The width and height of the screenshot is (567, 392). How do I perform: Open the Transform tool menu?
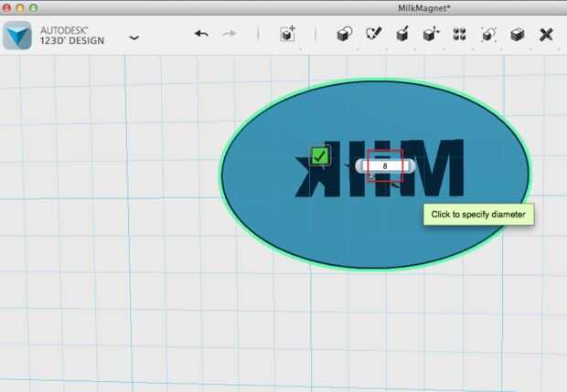[x=288, y=35]
